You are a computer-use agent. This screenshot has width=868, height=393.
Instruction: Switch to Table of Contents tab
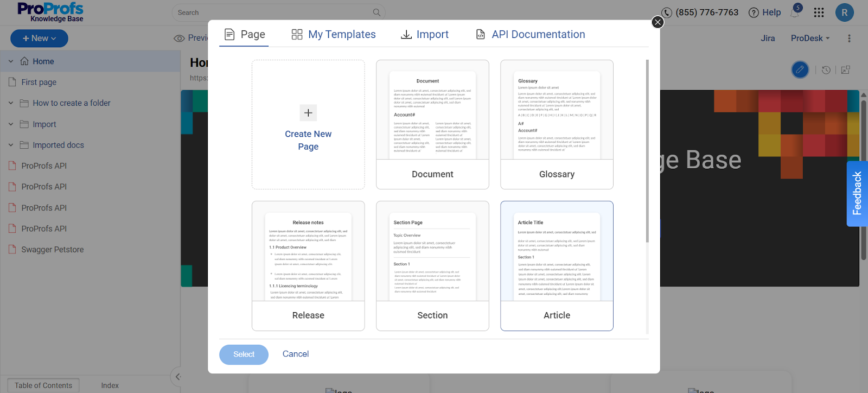click(43, 385)
